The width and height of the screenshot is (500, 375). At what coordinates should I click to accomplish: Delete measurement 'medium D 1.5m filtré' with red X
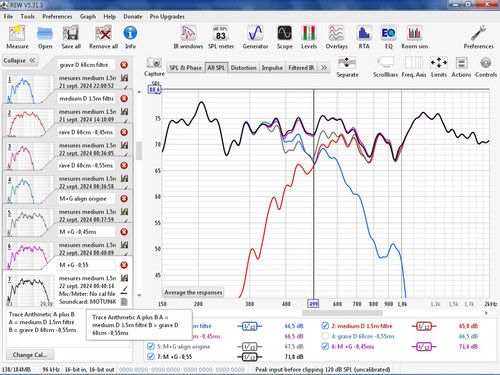pyautogui.click(x=124, y=99)
